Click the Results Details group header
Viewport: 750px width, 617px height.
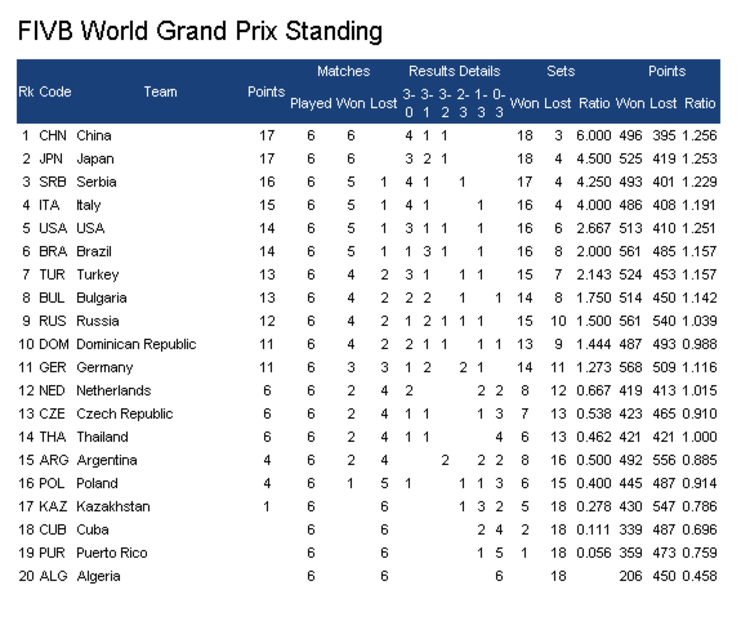click(454, 71)
